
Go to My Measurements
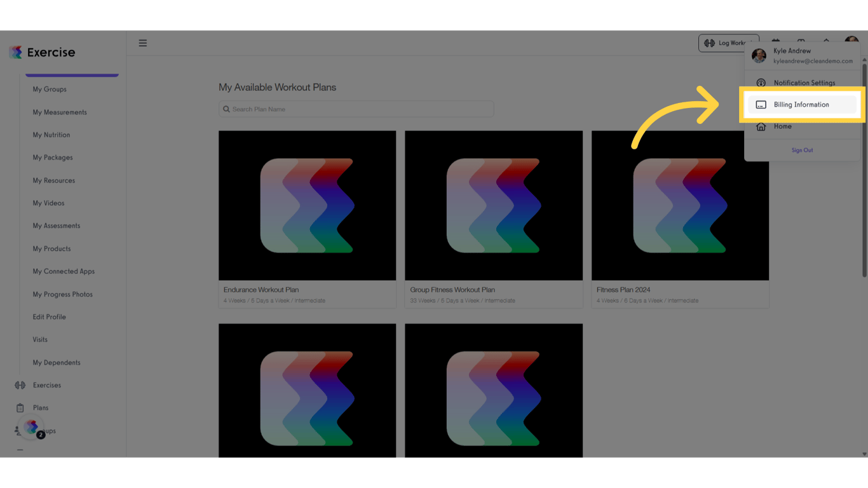click(60, 112)
